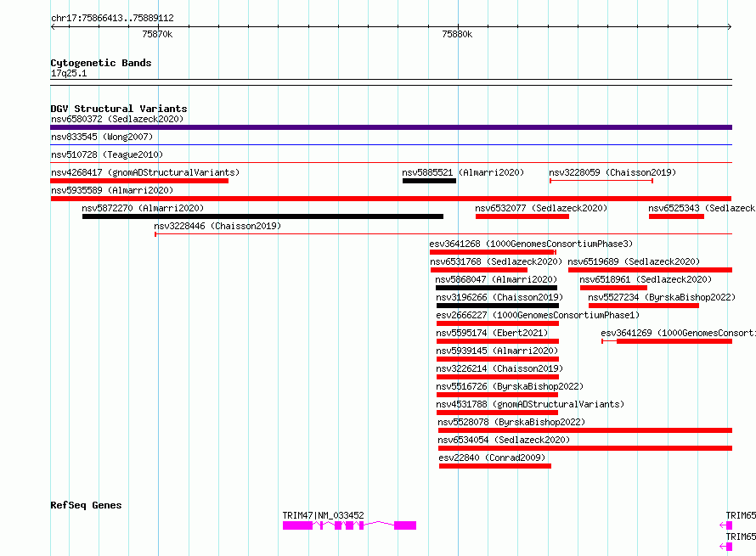Select nsv3196266 (Chaisson2019) variant label

pos(499,297)
